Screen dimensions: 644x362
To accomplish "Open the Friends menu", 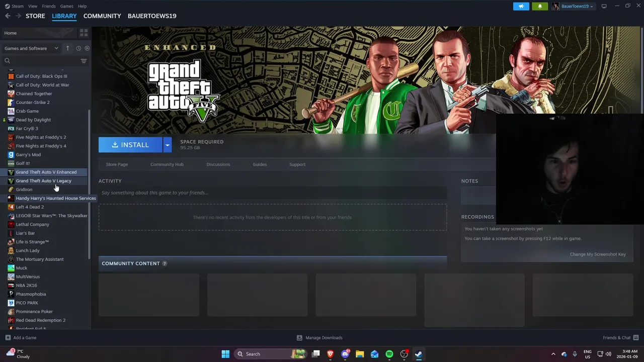I will tap(49, 6).
